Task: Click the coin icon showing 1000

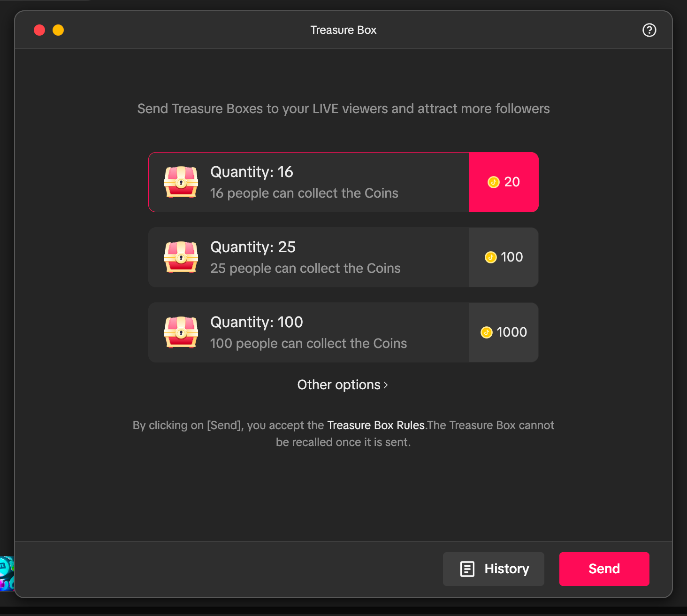Action: click(x=487, y=332)
